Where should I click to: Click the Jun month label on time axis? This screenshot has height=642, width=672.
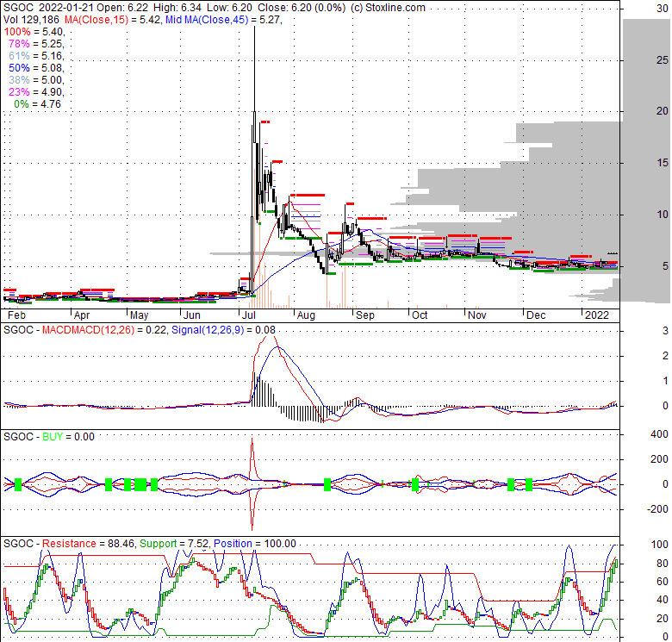click(x=191, y=315)
